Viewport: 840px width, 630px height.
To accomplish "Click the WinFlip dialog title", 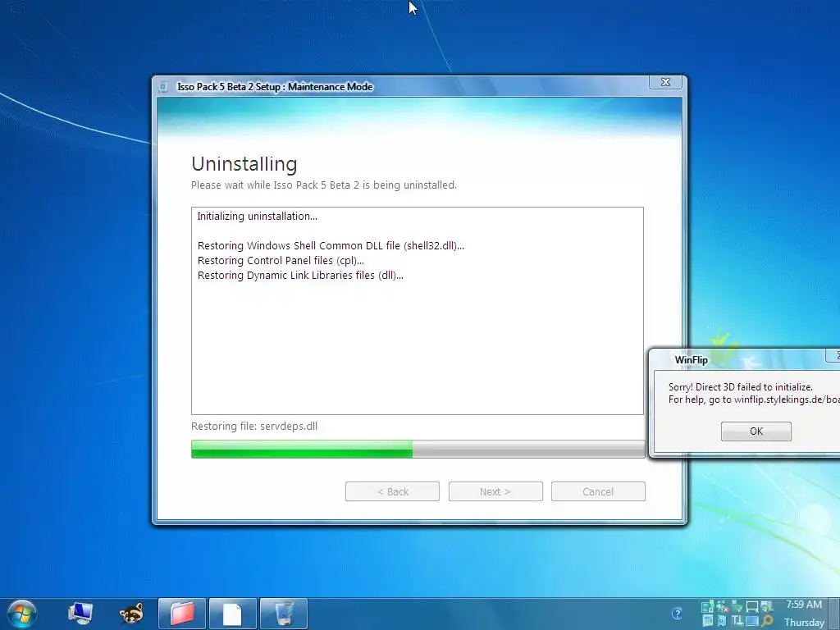I will point(691,360).
